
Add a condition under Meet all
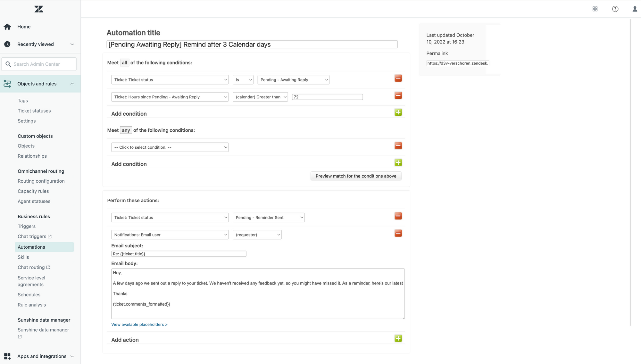[398, 112]
